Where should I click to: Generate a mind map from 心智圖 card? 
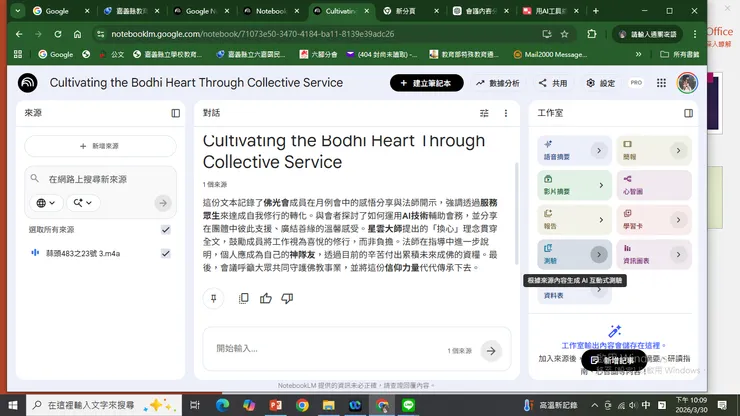pyautogui.click(x=654, y=185)
